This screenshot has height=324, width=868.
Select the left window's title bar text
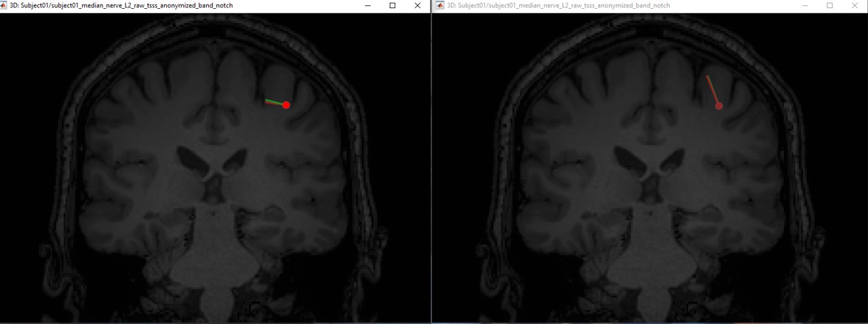pos(122,5)
